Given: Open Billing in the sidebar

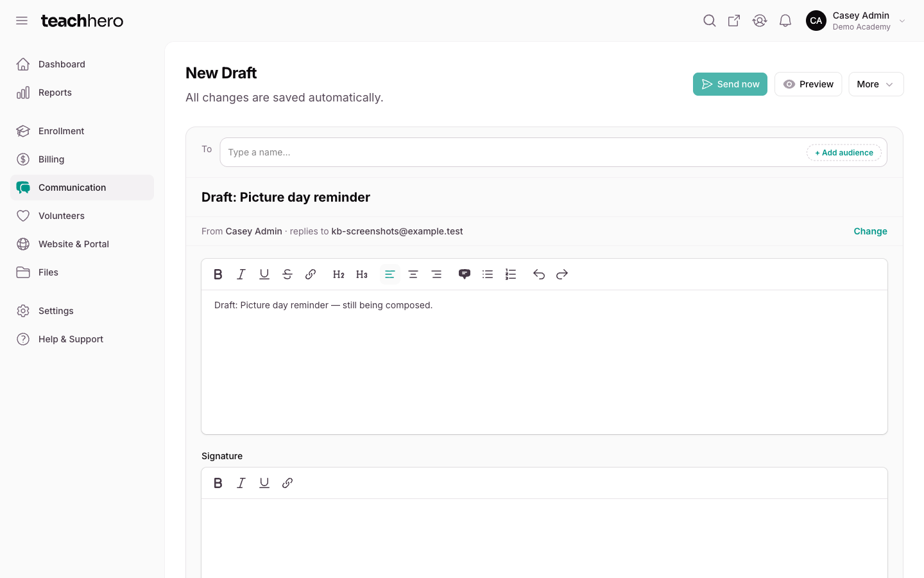Looking at the screenshot, I should 82,159.
